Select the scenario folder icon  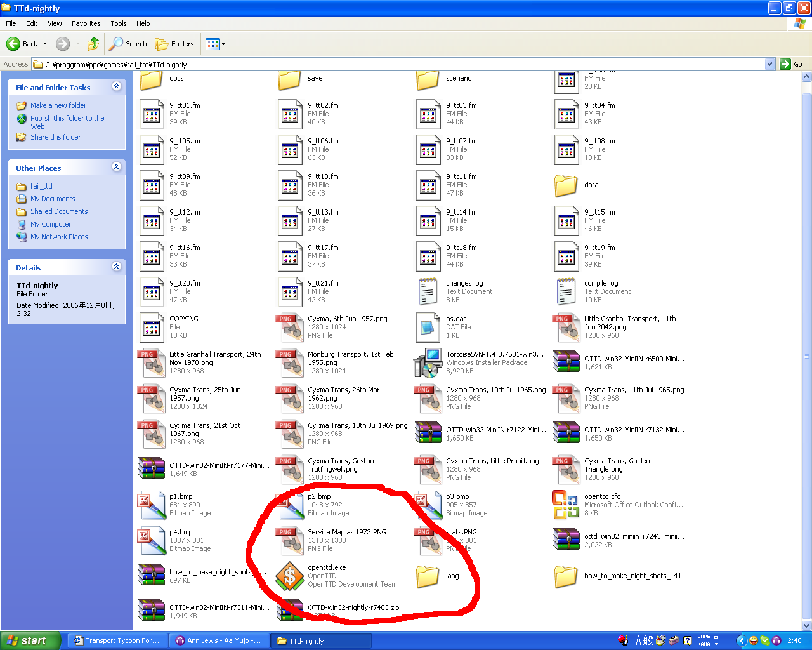(429, 79)
